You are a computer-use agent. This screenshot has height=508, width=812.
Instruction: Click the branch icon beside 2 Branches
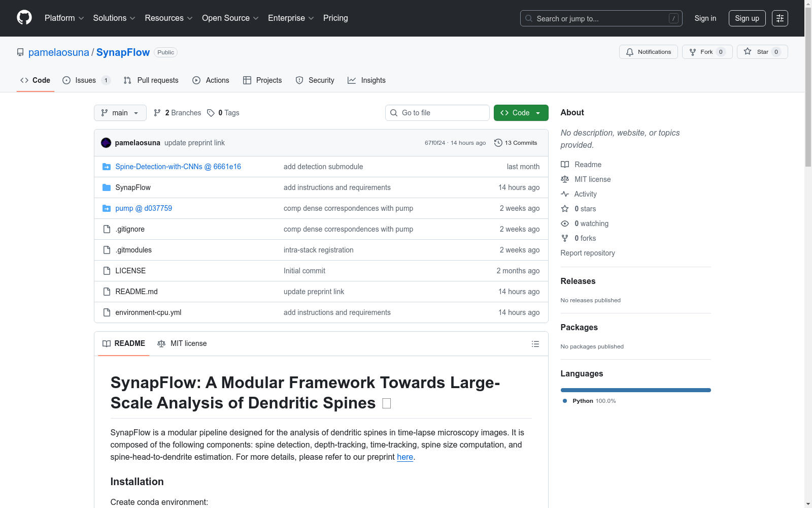pos(157,113)
